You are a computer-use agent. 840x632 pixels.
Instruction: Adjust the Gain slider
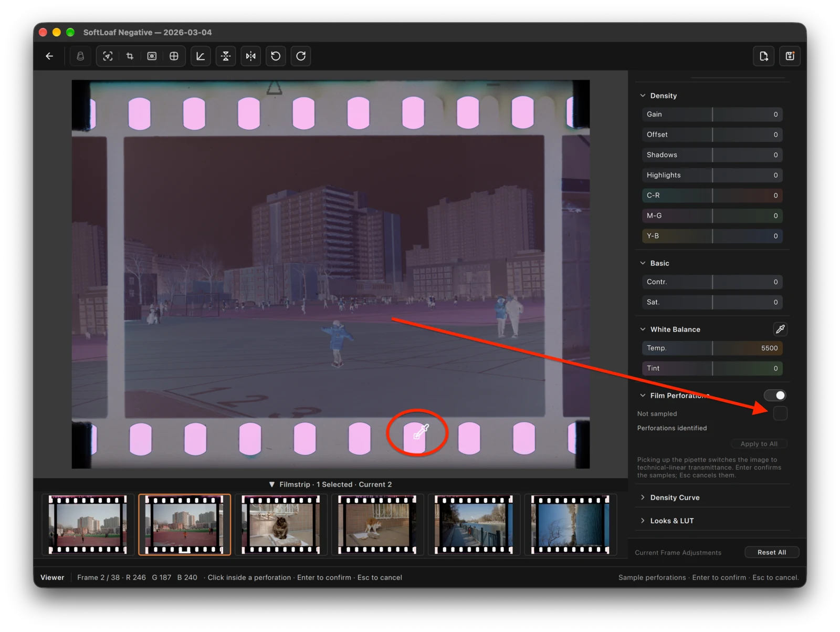pos(712,115)
